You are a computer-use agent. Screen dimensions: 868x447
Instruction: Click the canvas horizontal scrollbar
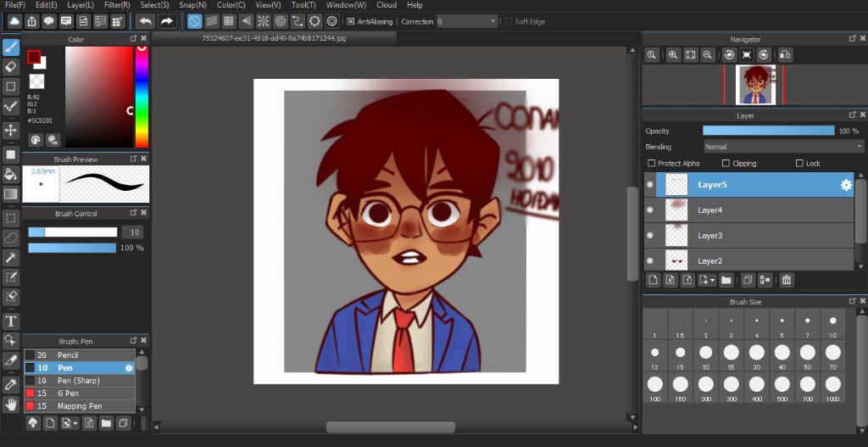point(390,427)
